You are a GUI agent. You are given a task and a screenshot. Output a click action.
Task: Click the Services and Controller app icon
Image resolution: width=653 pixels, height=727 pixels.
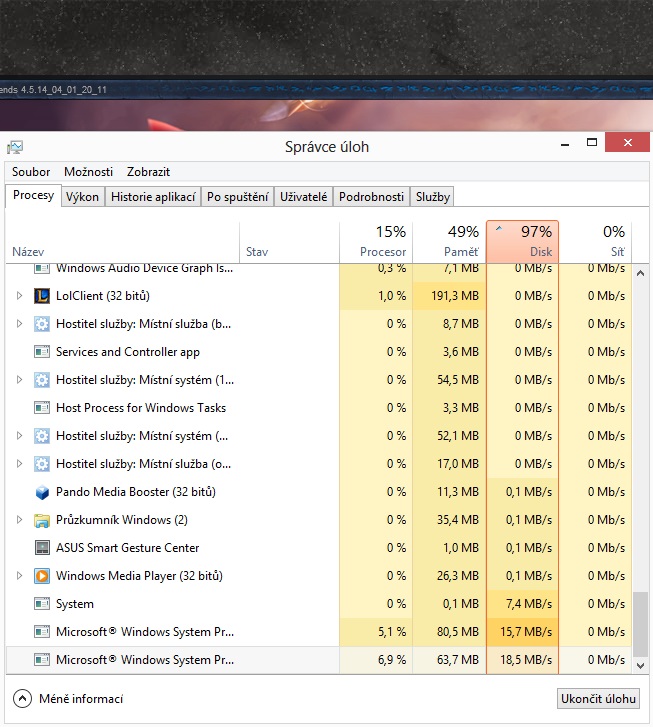coord(42,352)
